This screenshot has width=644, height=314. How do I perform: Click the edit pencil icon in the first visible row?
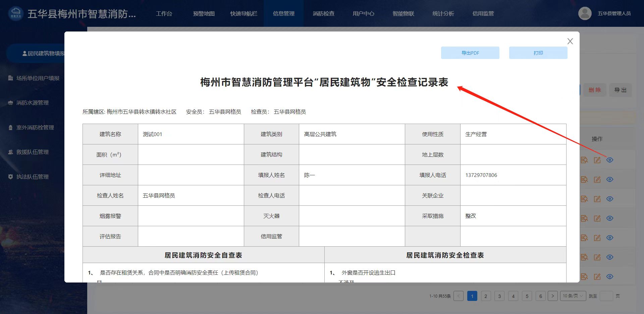(597, 160)
